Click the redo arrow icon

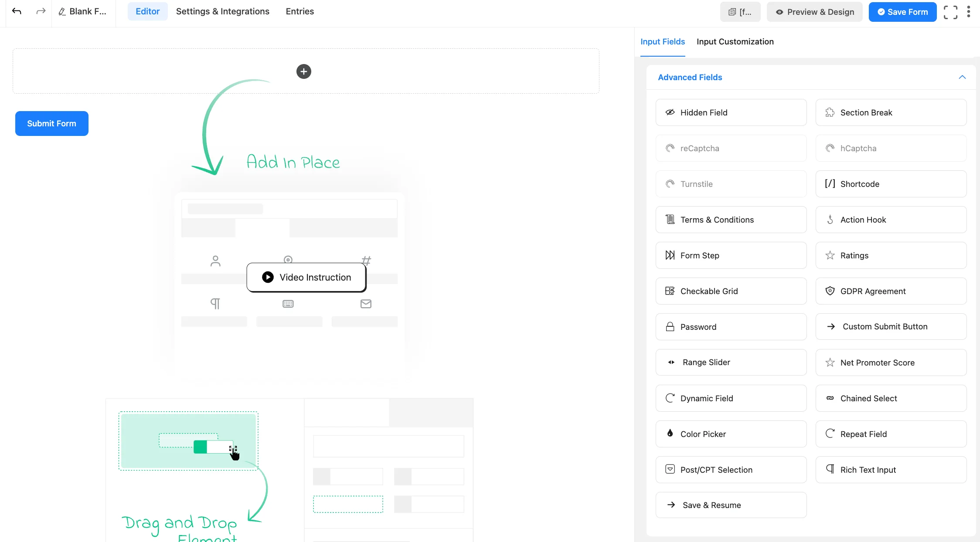[x=41, y=11]
